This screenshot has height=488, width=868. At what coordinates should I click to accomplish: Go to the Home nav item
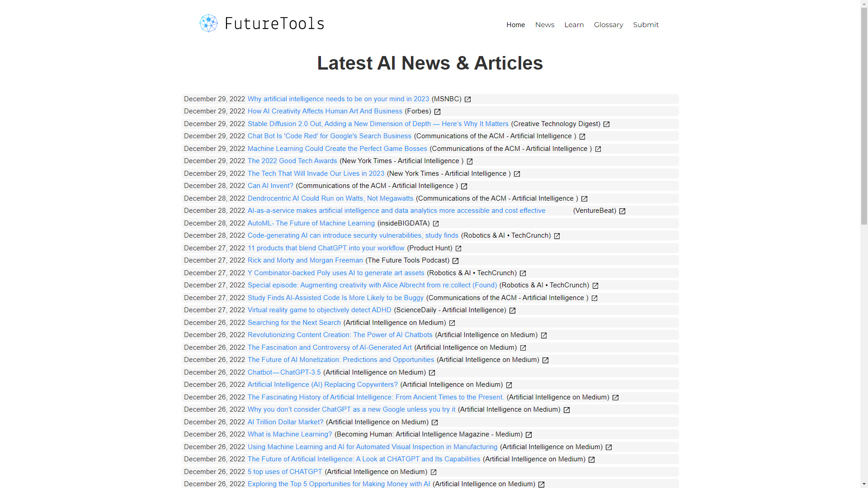pos(515,25)
